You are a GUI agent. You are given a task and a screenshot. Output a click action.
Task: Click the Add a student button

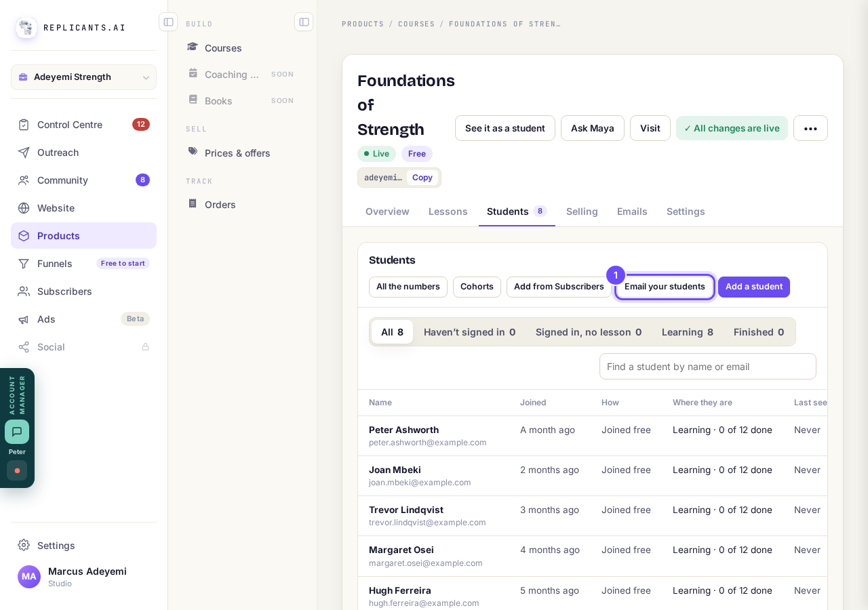[754, 287]
